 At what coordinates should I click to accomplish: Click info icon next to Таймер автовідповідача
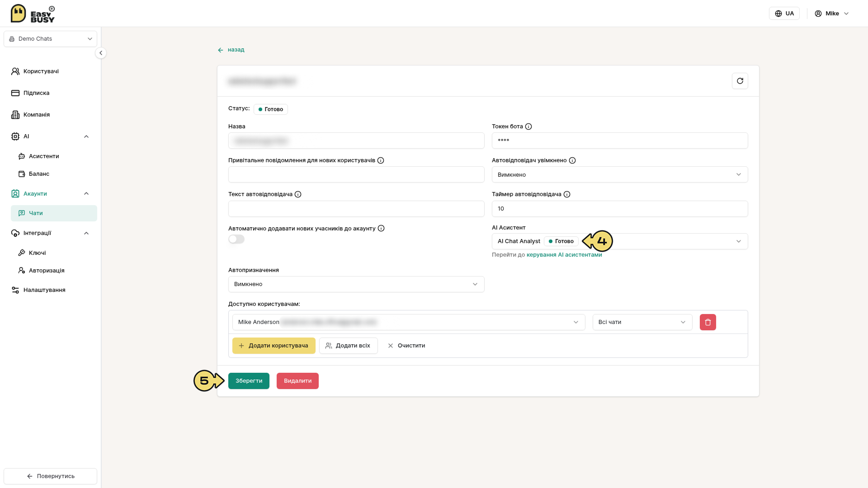pos(567,194)
